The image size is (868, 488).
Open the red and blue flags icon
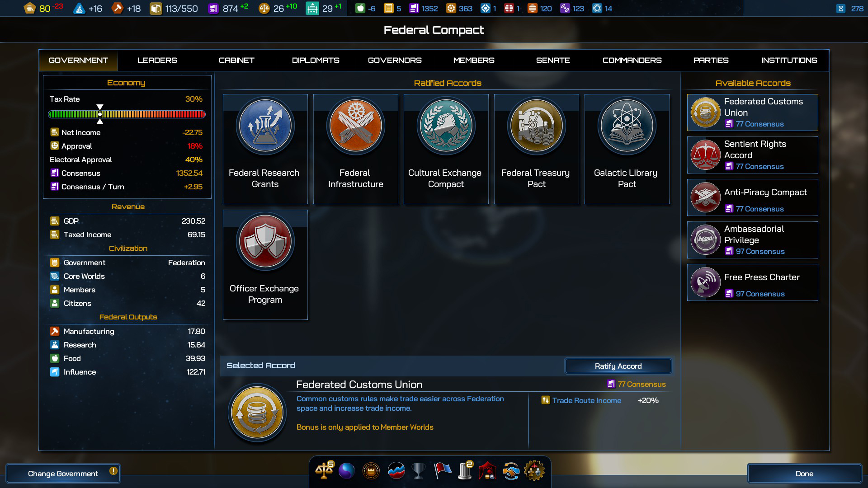pyautogui.click(x=443, y=471)
